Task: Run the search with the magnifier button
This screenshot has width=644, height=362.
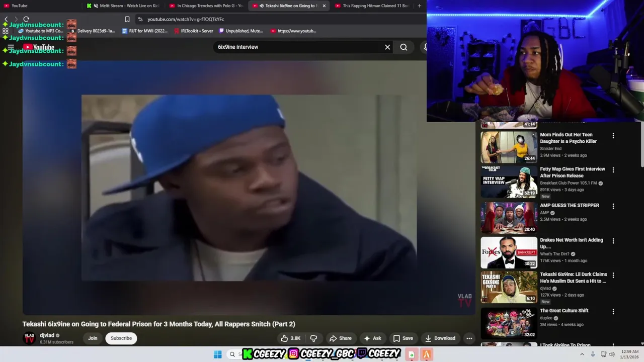Action: [404, 47]
